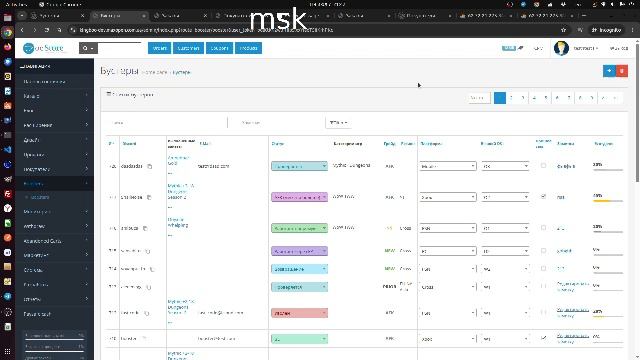Select the highlighted pagination page 1
Image resolution: width=640 pixels, height=360 pixels.
point(500,98)
